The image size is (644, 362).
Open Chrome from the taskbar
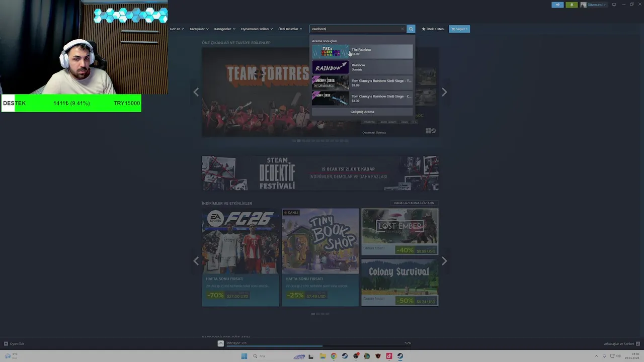(x=334, y=356)
